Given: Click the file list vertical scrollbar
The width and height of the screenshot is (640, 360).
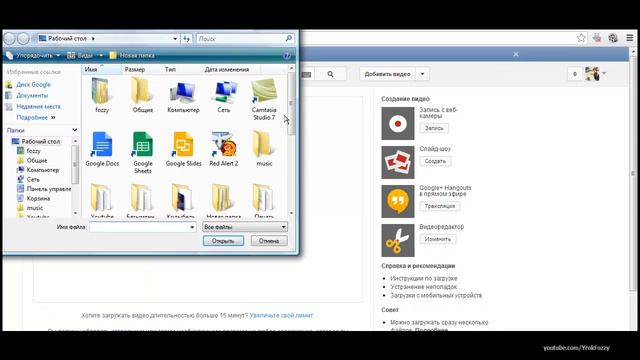Looking at the screenshot, I should [291, 140].
